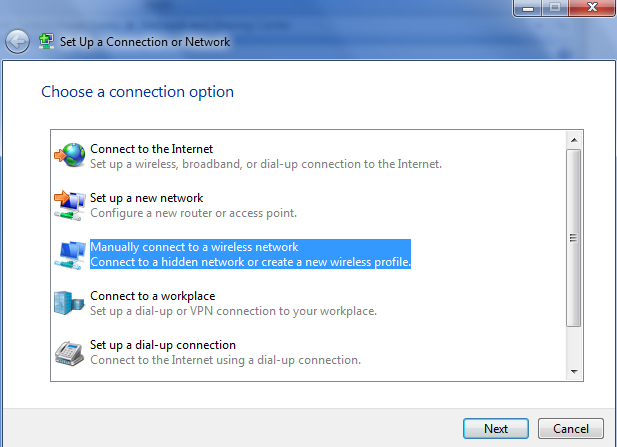Viewport: 617px width, 447px height.
Task: Click the vertical scrollbar thumb in the list
Action: [574, 238]
